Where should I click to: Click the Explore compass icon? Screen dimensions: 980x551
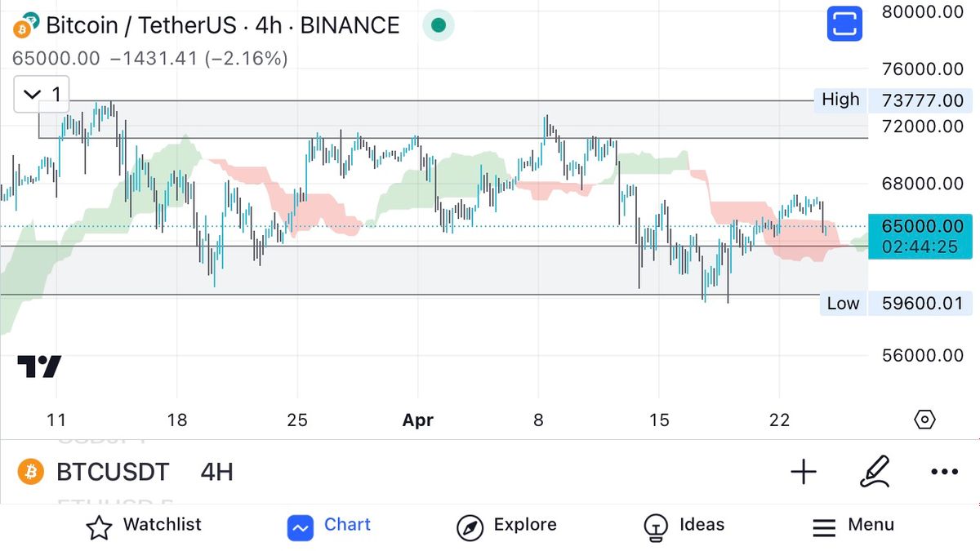pyautogui.click(x=470, y=527)
